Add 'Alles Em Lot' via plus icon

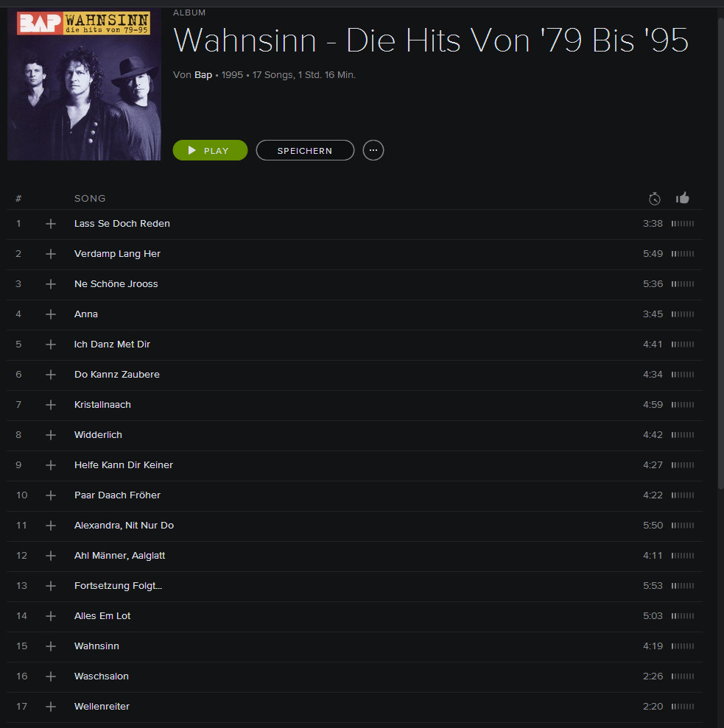(x=51, y=616)
